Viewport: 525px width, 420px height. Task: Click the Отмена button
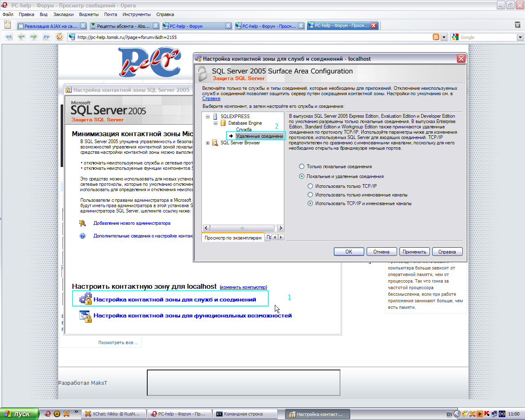tap(381, 252)
